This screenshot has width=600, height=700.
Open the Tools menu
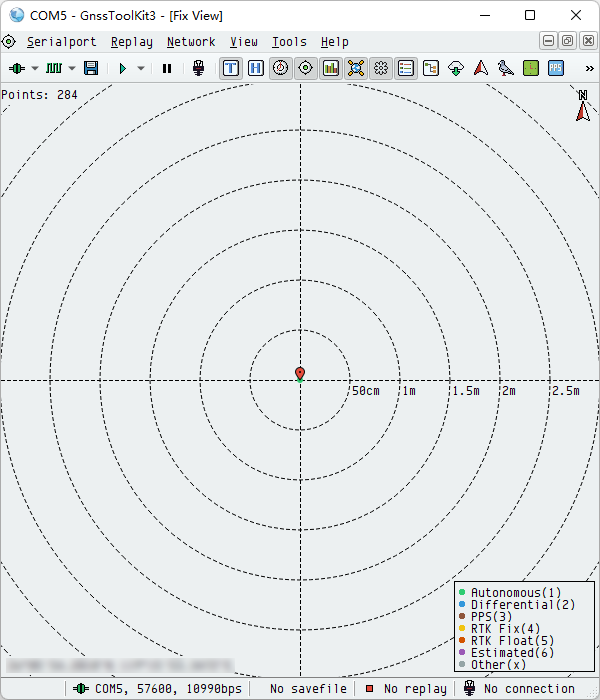pos(289,41)
